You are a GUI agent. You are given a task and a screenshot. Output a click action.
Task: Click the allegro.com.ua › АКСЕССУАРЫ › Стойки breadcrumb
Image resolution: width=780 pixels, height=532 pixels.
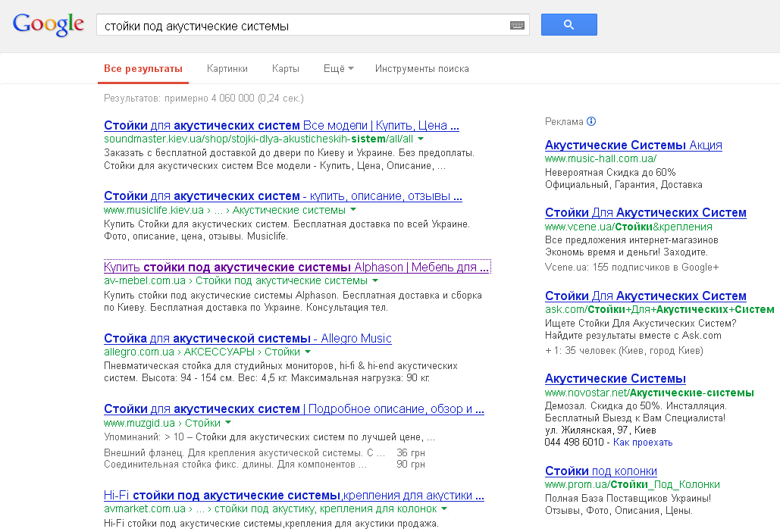click(202, 352)
